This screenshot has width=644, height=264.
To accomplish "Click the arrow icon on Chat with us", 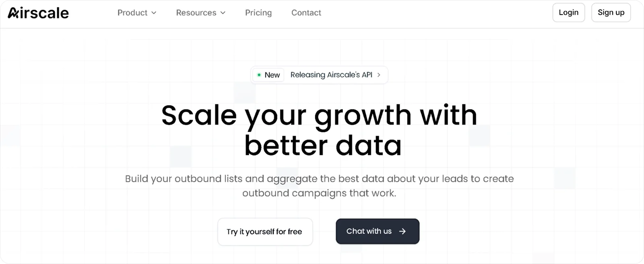I will point(402,231).
